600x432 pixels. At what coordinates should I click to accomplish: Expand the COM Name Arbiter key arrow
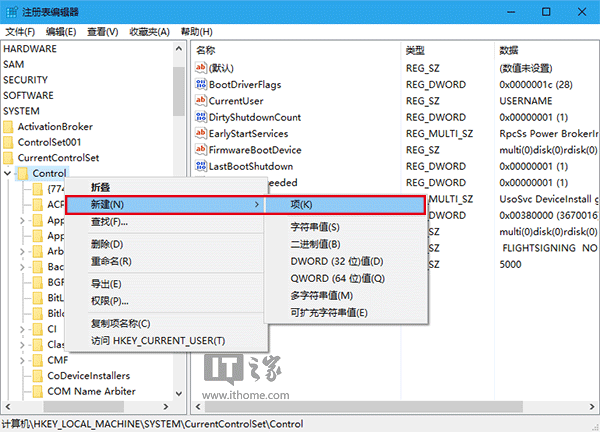(23, 391)
